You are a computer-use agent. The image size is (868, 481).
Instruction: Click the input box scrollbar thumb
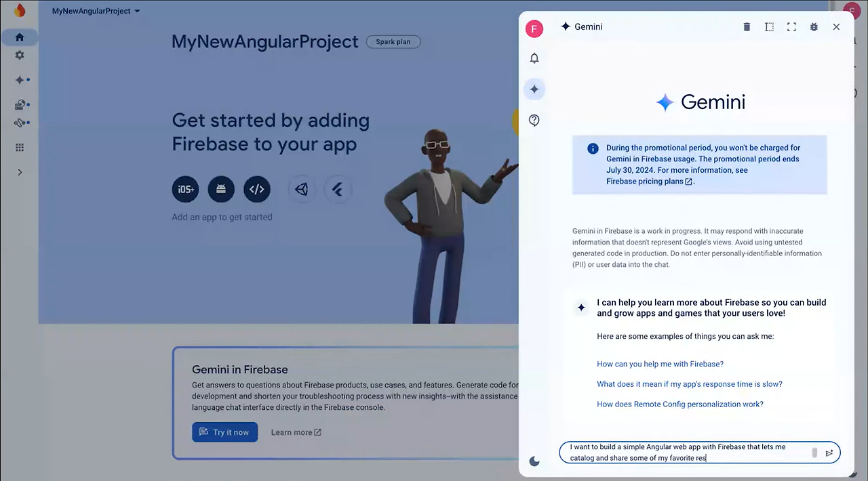coord(814,453)
